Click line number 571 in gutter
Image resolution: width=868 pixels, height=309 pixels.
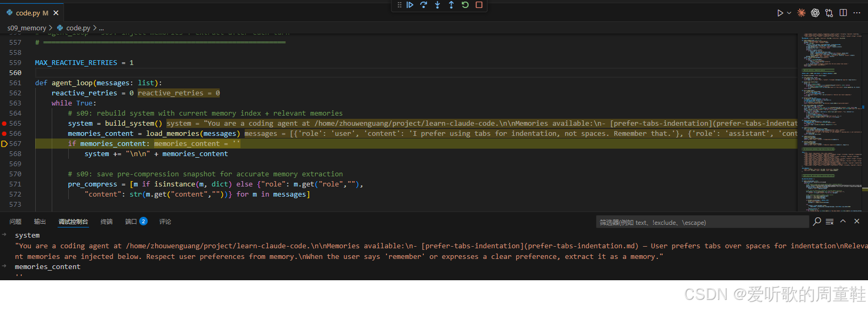[15, 184]
